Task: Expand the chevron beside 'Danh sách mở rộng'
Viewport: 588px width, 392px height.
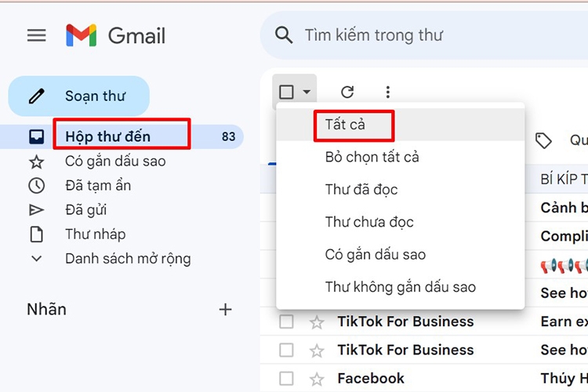Action: pyautogui.click(x=36, y=259)
